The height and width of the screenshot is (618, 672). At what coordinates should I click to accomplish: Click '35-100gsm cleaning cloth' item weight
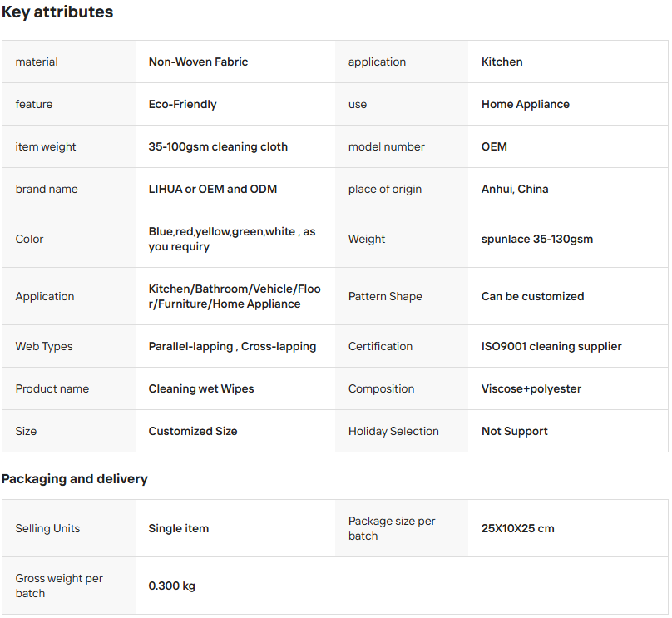218,146
